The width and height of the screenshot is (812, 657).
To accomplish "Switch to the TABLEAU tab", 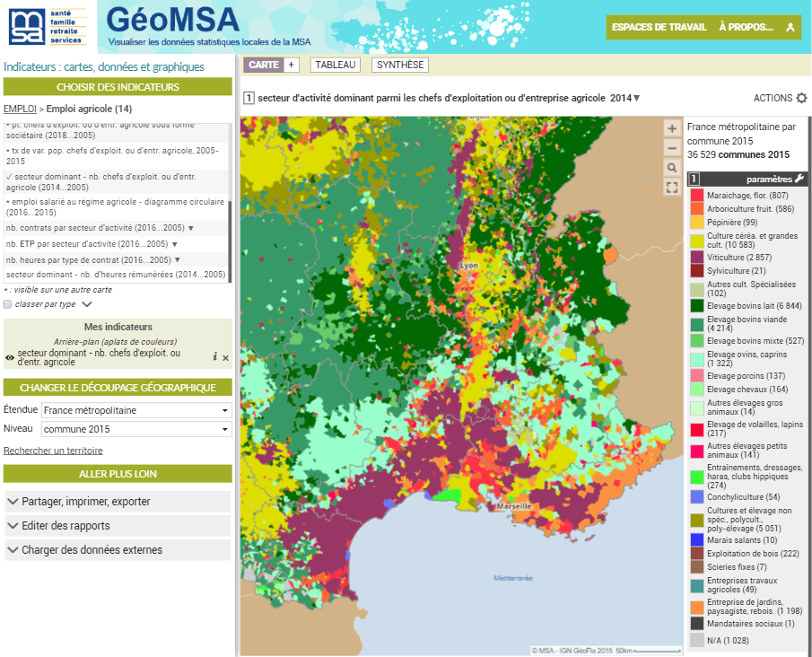I will pos(335,65).
